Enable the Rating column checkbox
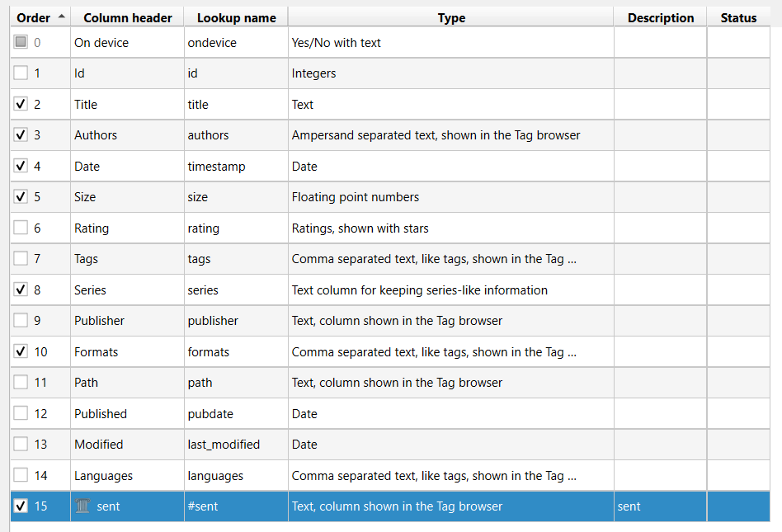Screen dimensions: 782x532 (x=21, y=228)
